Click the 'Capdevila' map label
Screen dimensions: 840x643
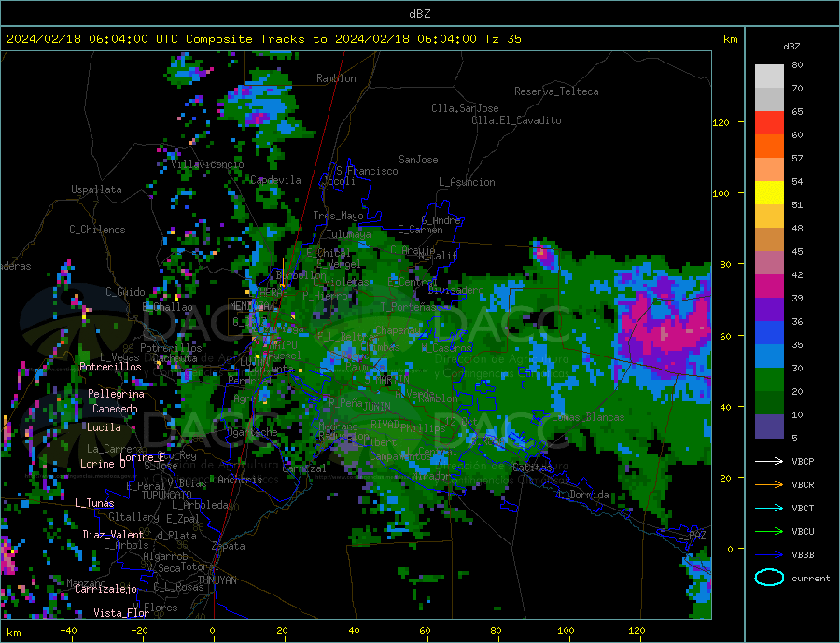[275, 180]
